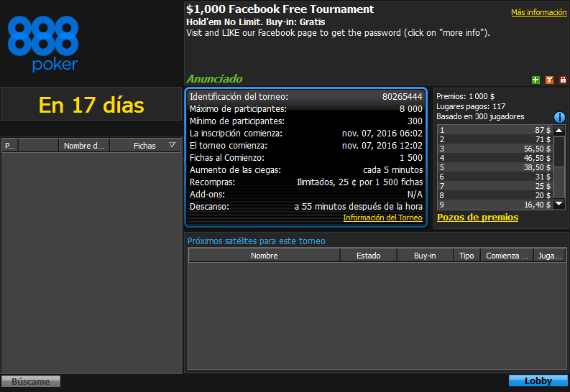Select prize row 16,40 $

495,205
